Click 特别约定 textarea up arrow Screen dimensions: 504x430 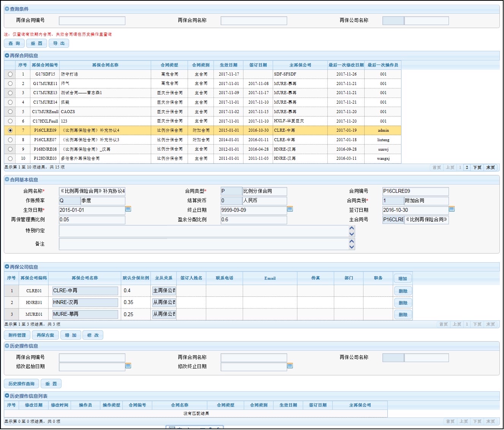(352, 229)
